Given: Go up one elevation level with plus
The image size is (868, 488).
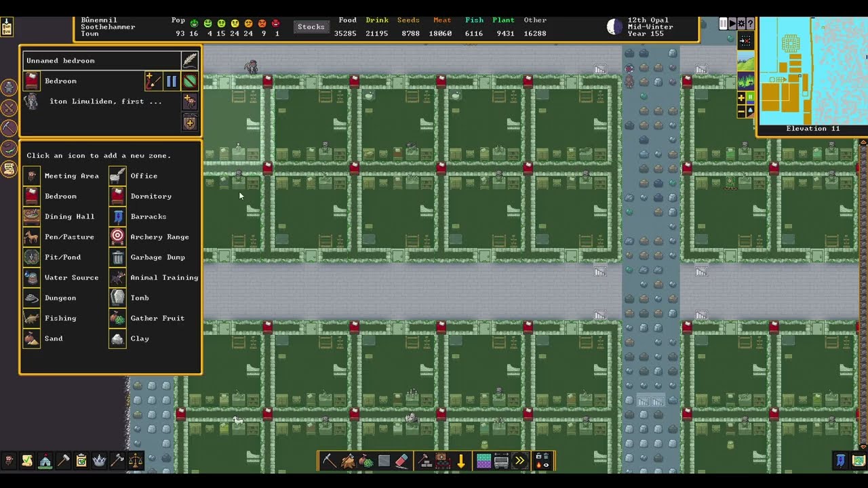Looking at the screenshot, I should (741, 98).
